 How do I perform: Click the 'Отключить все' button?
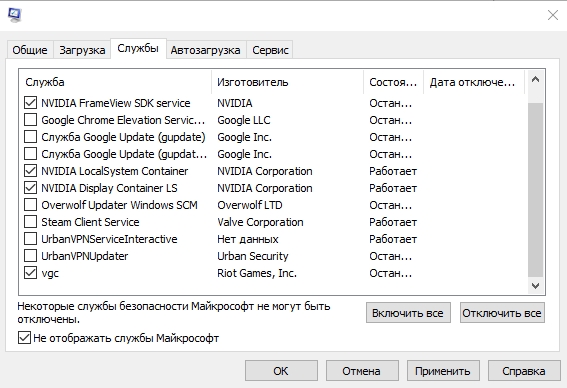[502, 313]
